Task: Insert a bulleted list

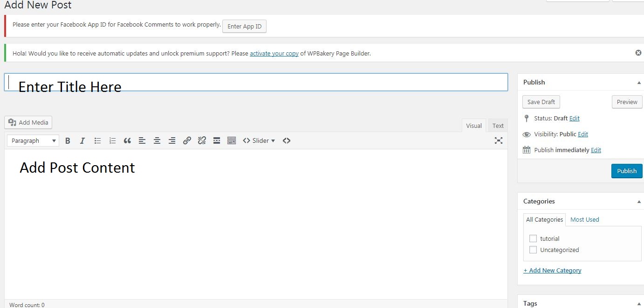Action: point(97,140)
